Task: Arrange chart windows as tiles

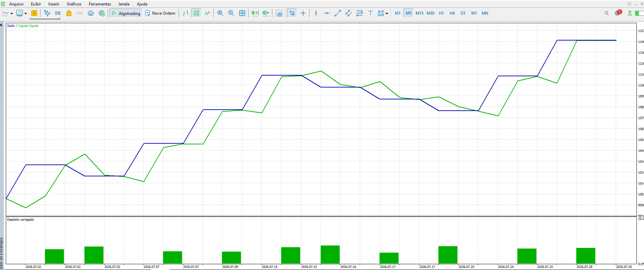Action: [242, 13]
